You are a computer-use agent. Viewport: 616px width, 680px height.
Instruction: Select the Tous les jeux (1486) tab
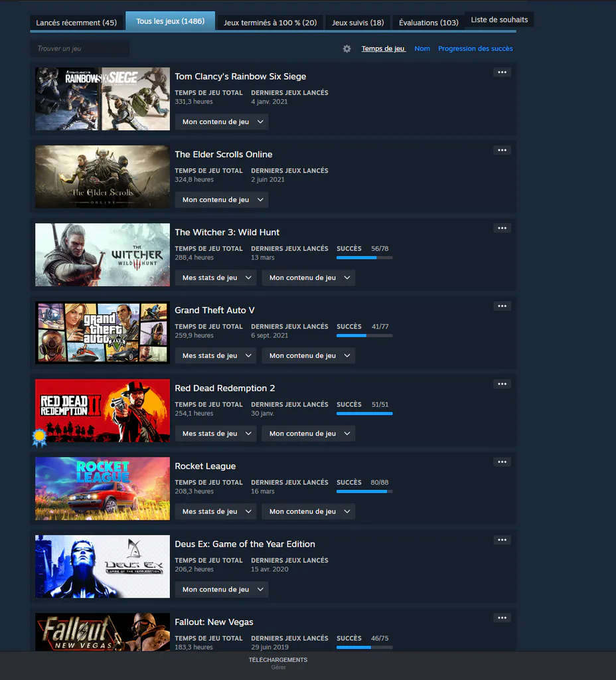tap(171, 21)
